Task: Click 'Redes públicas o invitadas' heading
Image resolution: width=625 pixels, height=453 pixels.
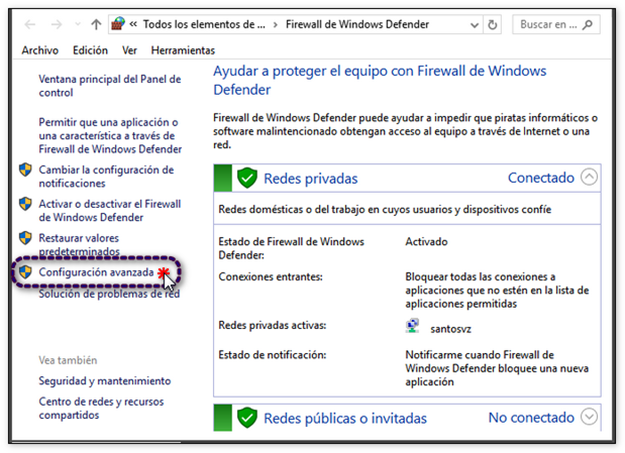Action: click(345, 418)
